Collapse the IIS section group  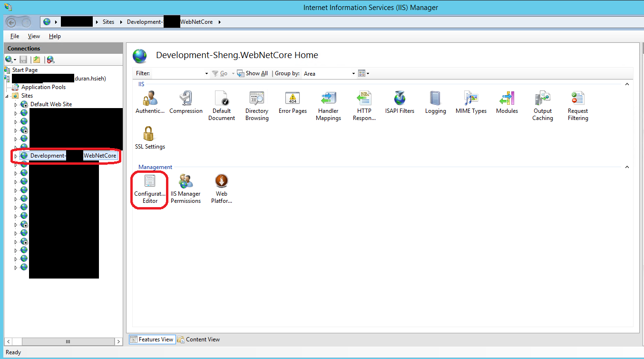click(627, 84)
